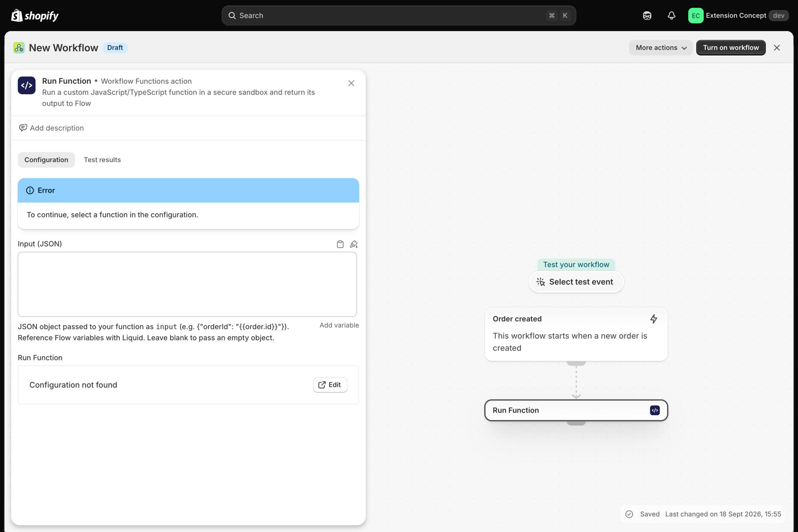Select the Configuration tab

[46, 160]
